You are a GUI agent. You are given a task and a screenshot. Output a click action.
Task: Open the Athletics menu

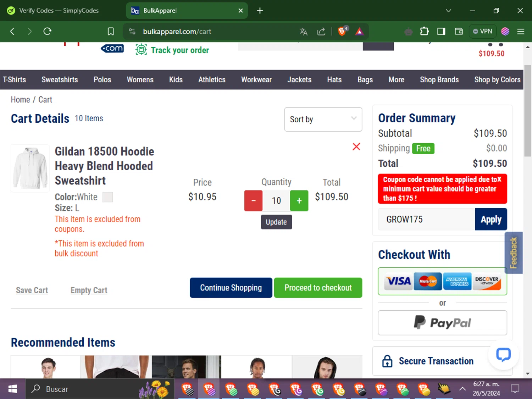[212, 79]
